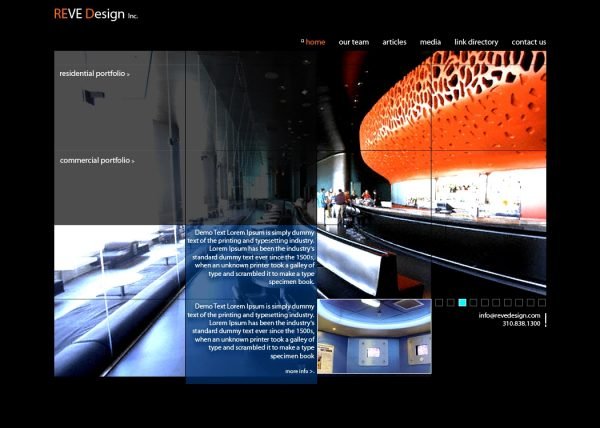600x428 pixels.
Task: Select the highlighted cyan slideshow indicator
Action: 462,303
